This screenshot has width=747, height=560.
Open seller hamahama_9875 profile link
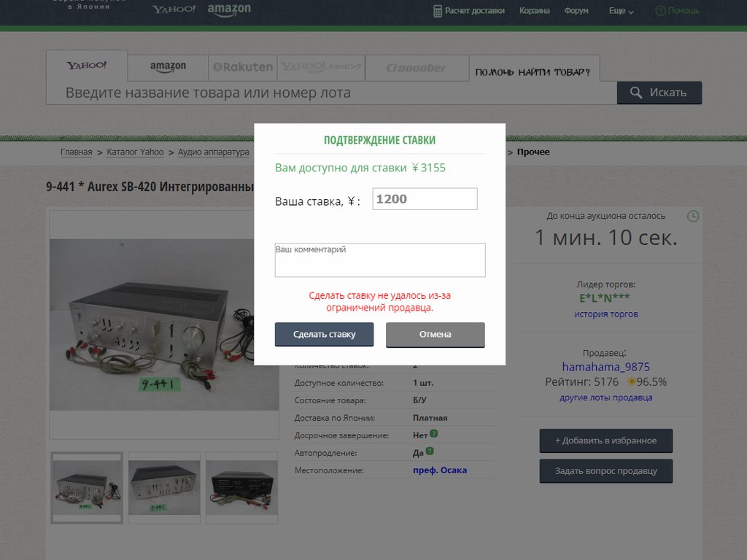[x=605, y=367]
